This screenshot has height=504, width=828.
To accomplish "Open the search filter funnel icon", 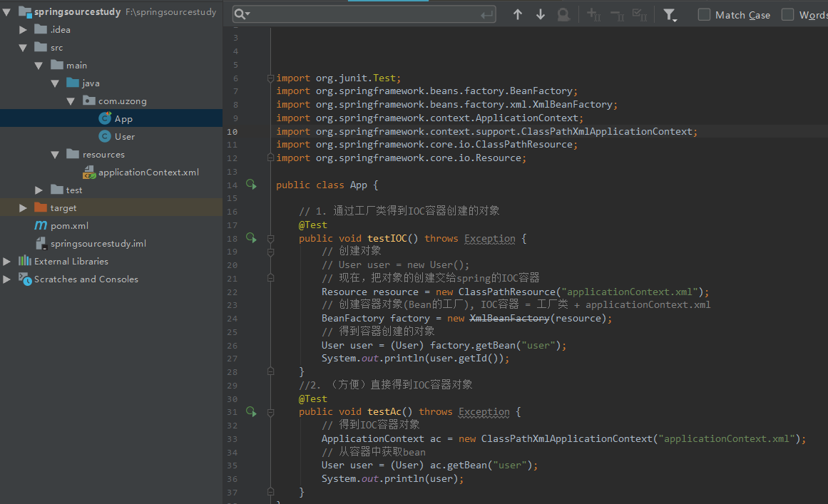I will point(670,15).
